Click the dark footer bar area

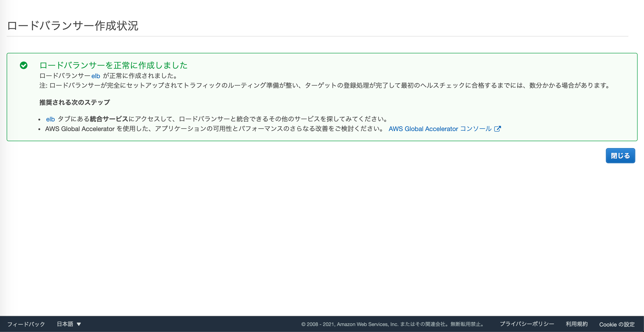click(200, 324)
